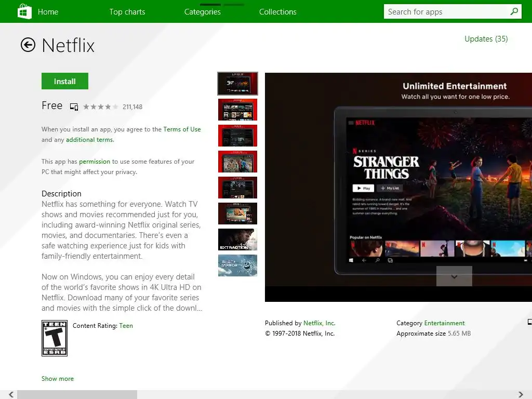Screen dimensions: 532x399
Task: Click the Netflix page title
Action: [x=68, y=45]
